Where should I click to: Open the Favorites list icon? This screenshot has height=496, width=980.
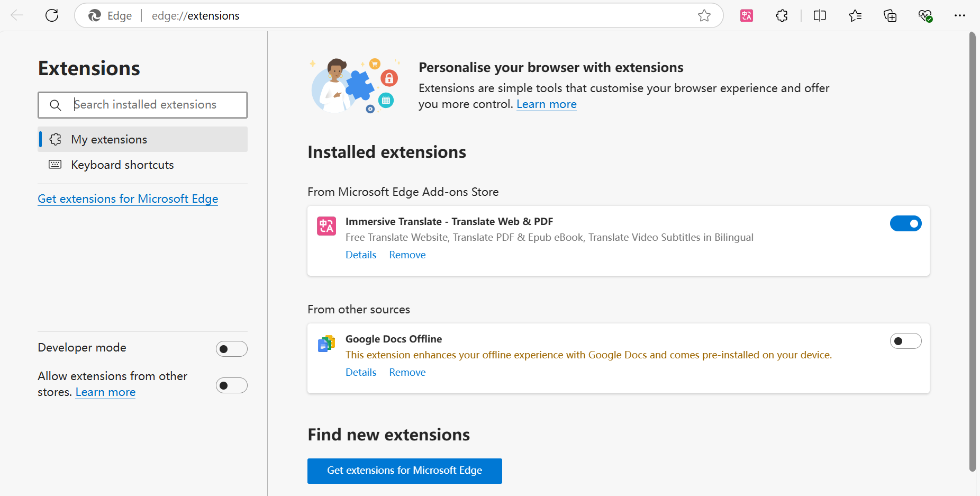pyautogui.click(x=855, y=15)
